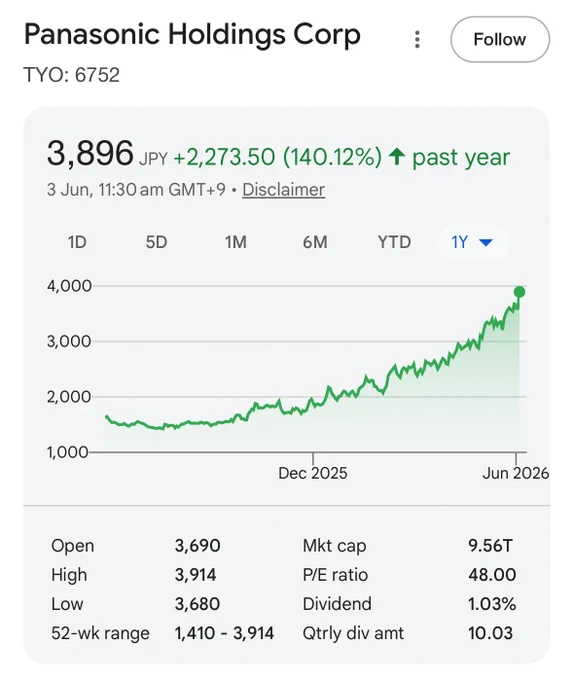This screenshot has height=680, width=574.
Task: Click the 1Y range label
Action: coord(460,242)
